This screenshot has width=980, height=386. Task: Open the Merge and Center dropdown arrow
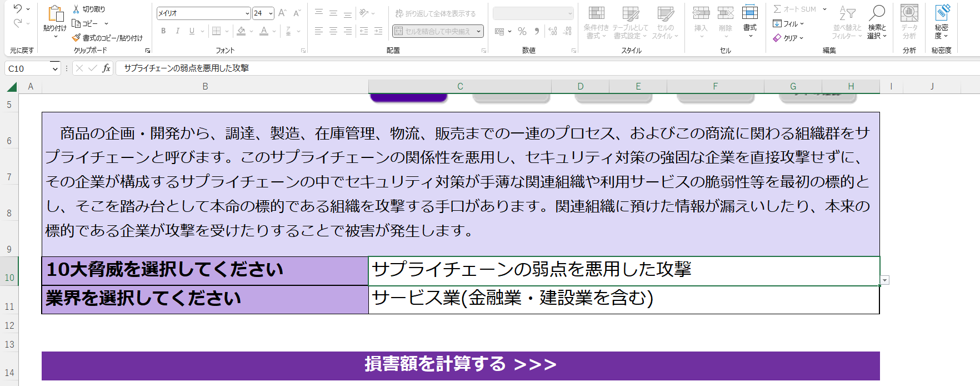[x=478, y=31]
